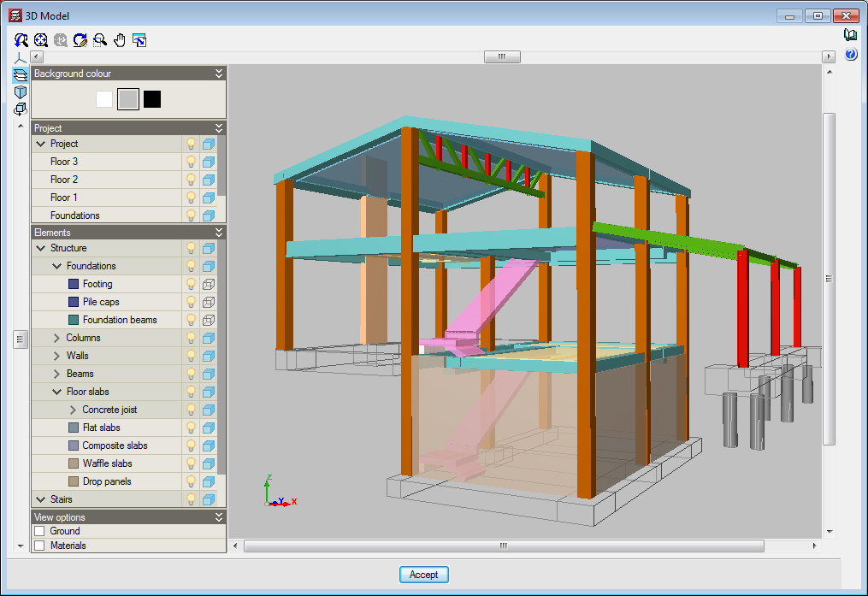Click the zoom extents toolbar icon

pos(41,39)
